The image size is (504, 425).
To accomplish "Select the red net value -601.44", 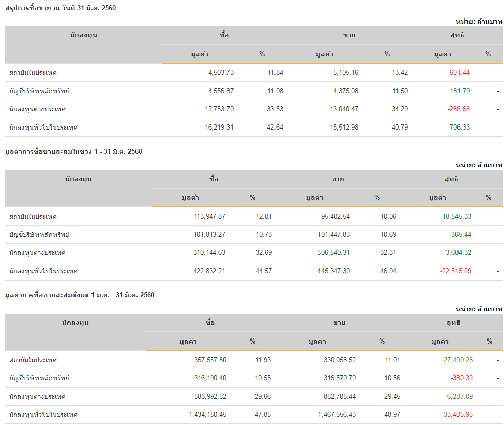I will coord(459,72).
